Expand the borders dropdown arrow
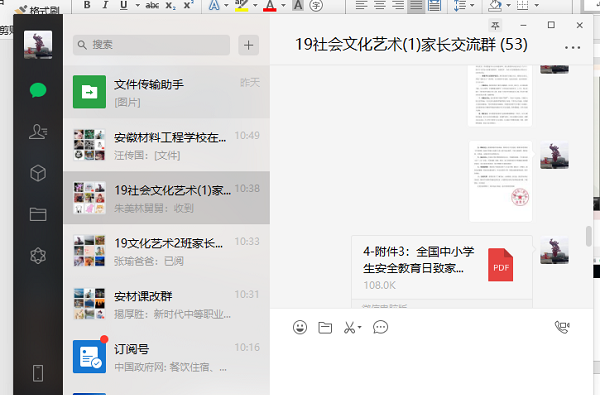 click(536, 5)
